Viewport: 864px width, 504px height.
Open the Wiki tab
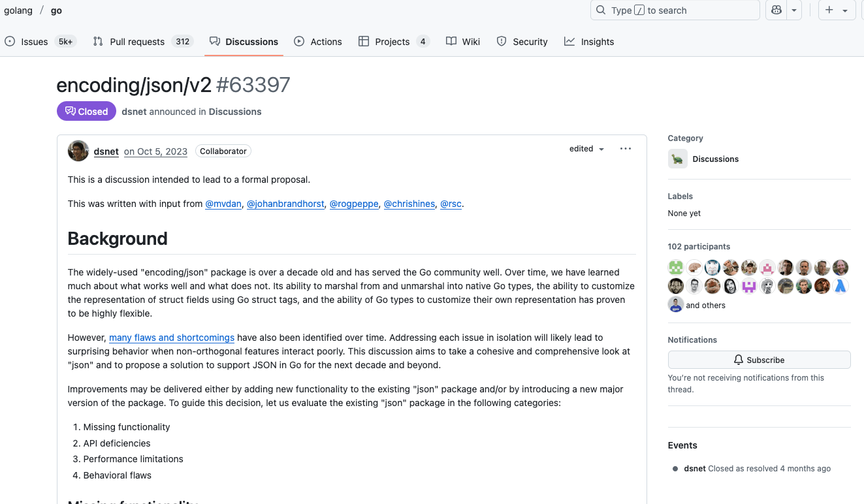tap(463, 42)
